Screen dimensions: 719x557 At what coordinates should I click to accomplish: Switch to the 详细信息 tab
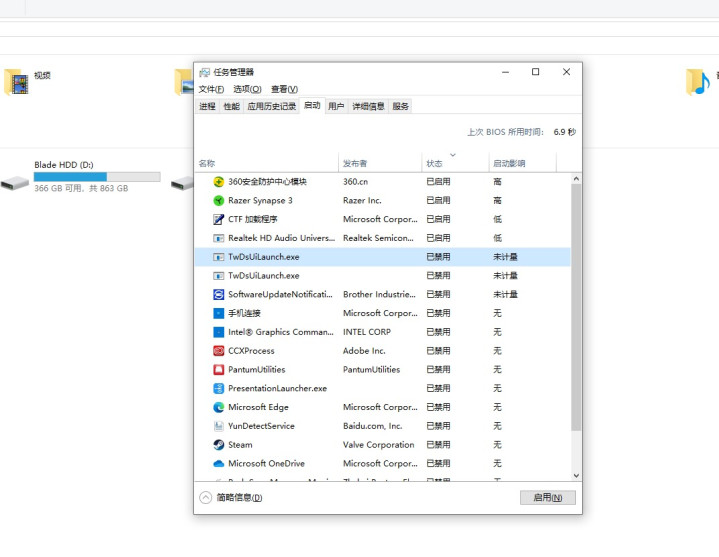tap(368, 106)
